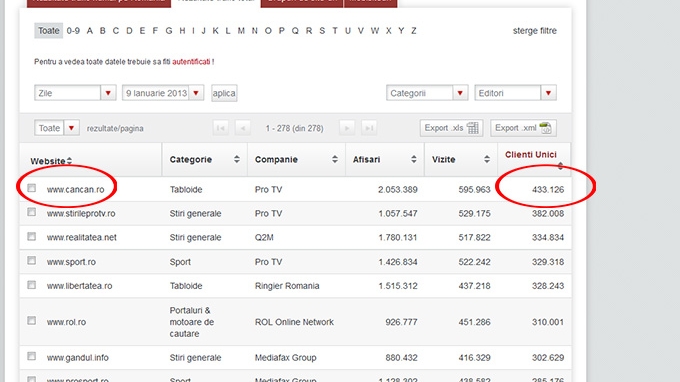The height and width of the screenshot is (382, 680).
Task: Sort by Vizite column arrows
Action: pos(487,159)
